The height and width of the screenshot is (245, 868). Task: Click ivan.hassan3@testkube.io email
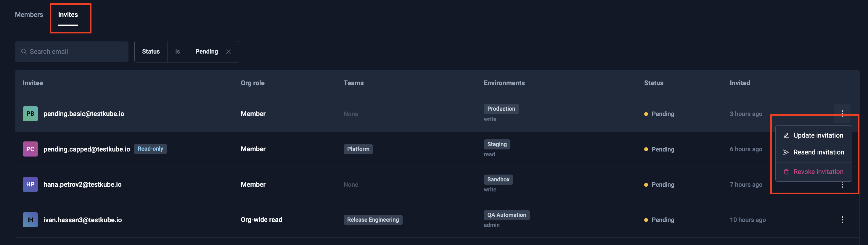(x=83, y=220)
